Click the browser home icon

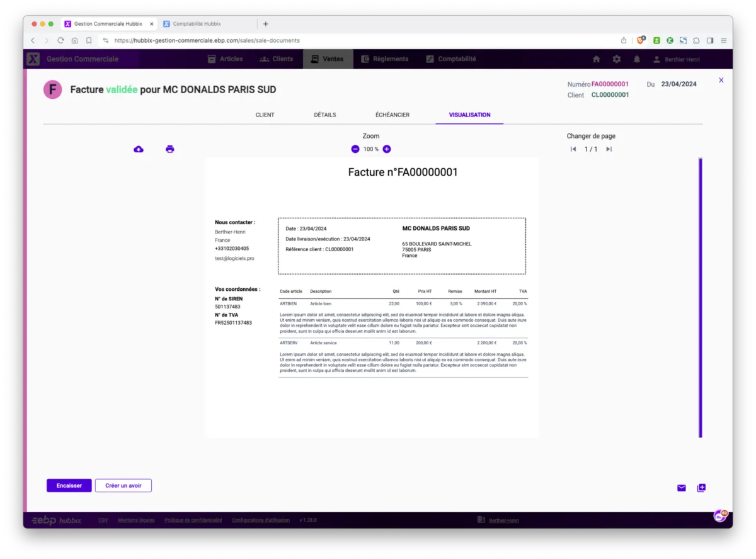tap(74, 40)
